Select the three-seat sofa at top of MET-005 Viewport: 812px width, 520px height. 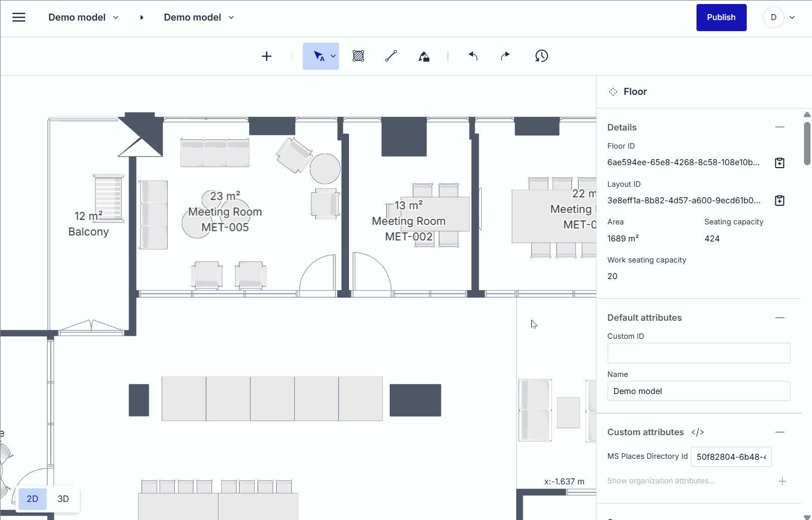(x=215, y=153)
